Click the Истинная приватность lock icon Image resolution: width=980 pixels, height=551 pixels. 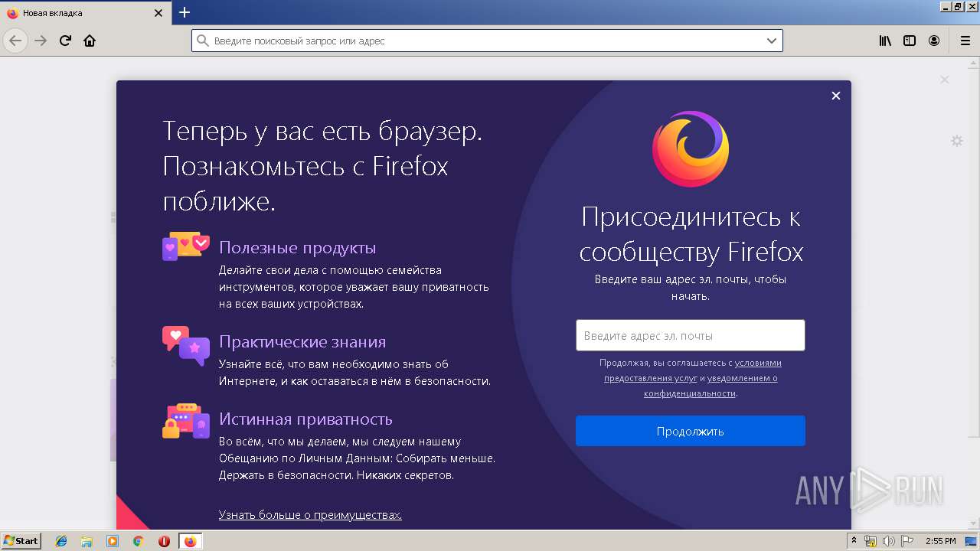click(x=186, y=421)
